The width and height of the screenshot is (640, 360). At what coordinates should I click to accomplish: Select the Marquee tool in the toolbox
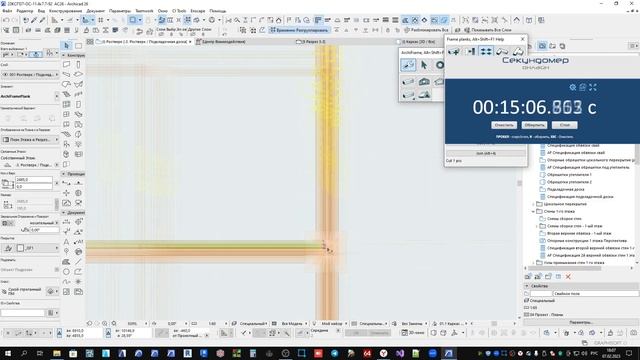[x=78, y=45]
